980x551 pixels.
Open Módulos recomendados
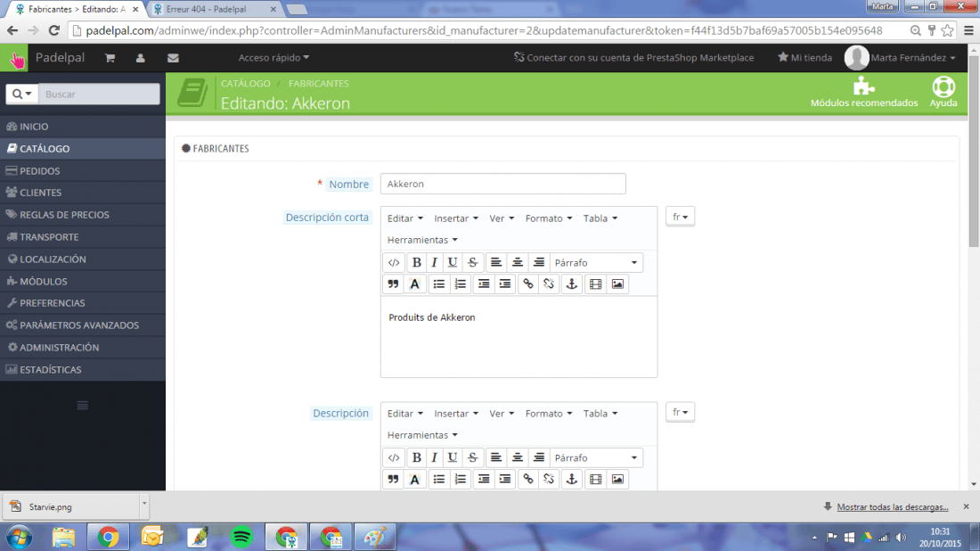(x=864, y=92)
